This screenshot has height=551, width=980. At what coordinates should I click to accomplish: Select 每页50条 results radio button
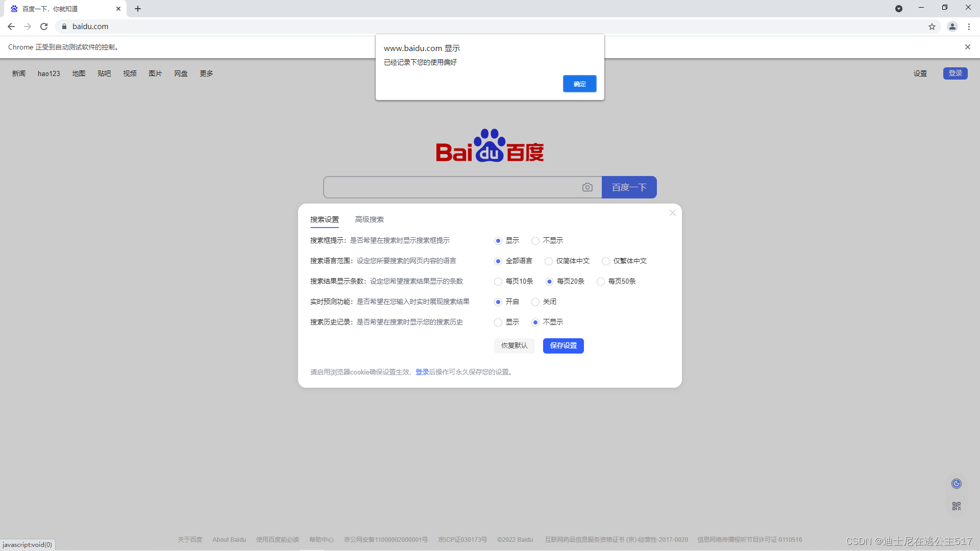(601, 282)
